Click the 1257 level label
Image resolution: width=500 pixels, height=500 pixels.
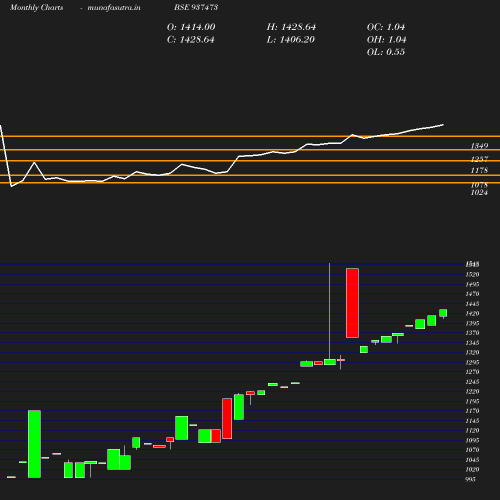(x=479, y=159)
